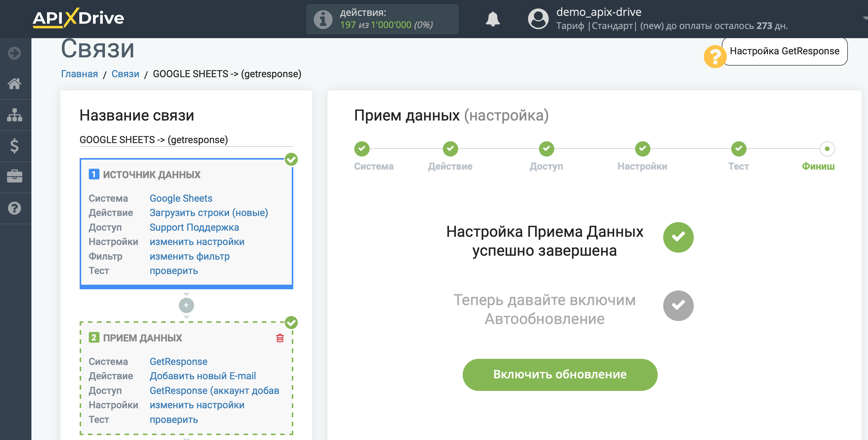Screen dimensions: 868x440
Task: Click the ПРИЕМ ДАННЫХ header
Action: [x=143, y=337]
